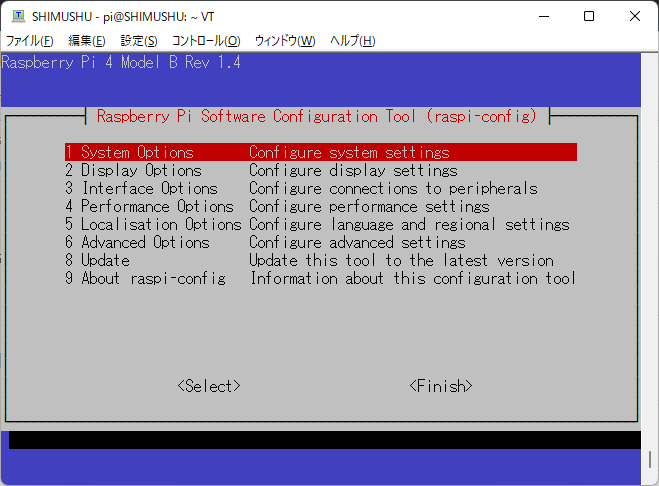Open the ヘルプ(H) menu

[353, 41]
